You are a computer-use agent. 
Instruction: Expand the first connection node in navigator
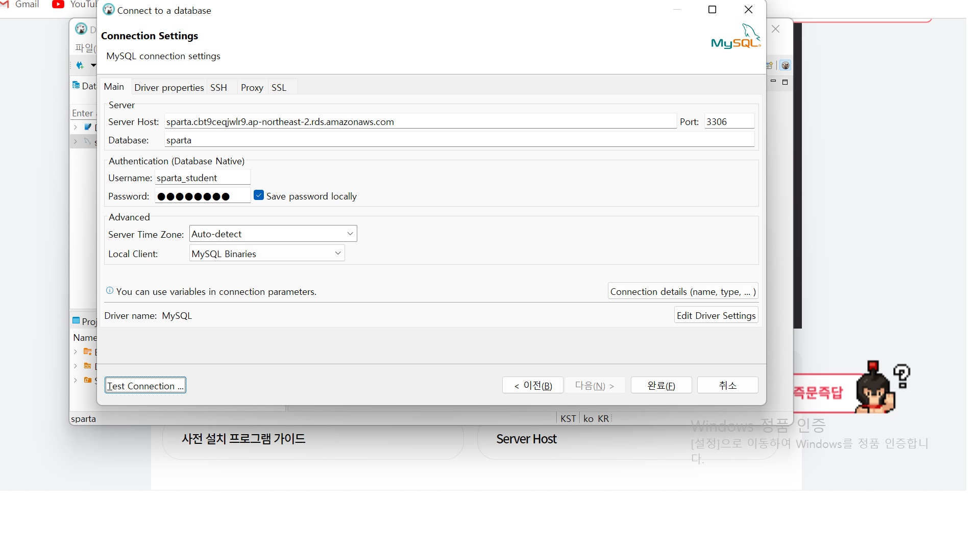[x=76, y=127]
